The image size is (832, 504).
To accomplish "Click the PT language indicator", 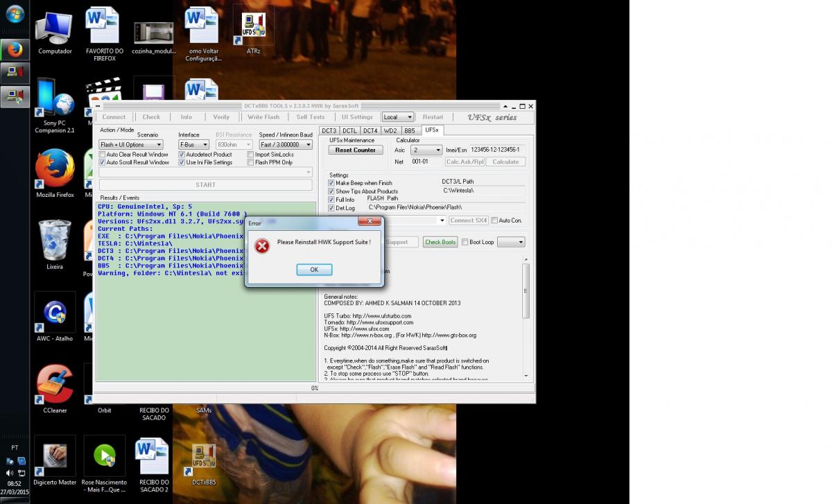I will [15, 448].
